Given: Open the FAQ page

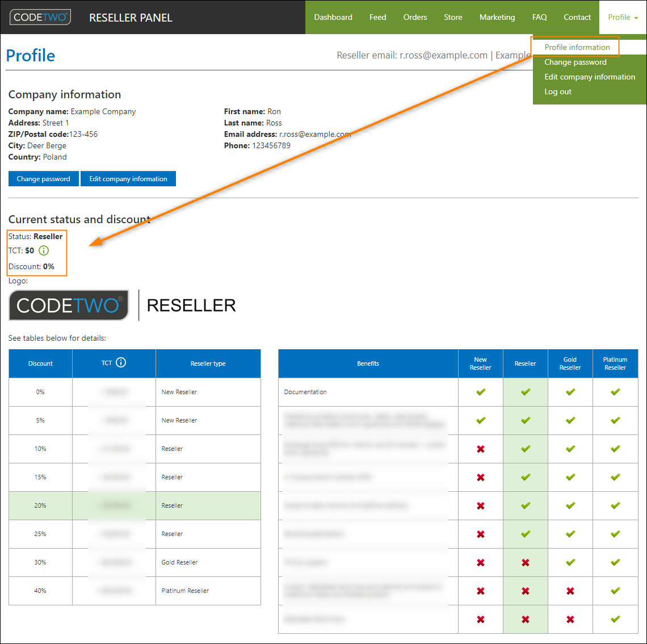Looking at the screenshot, I should [539, 18].
